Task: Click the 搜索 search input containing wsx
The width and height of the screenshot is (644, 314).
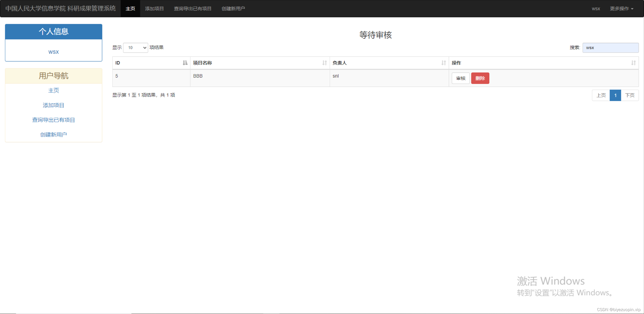Action: [611, 47]
